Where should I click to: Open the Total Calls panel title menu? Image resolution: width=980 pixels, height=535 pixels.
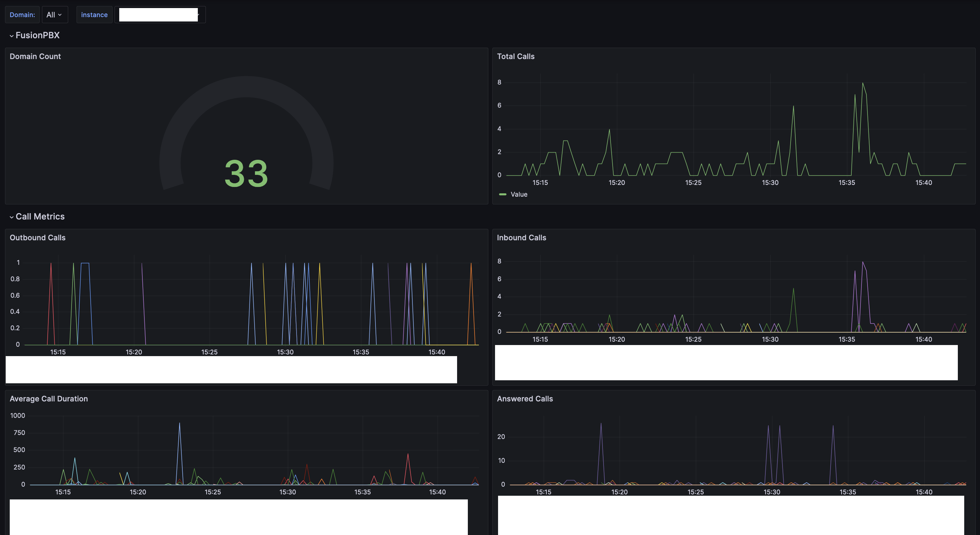[516, 57]
